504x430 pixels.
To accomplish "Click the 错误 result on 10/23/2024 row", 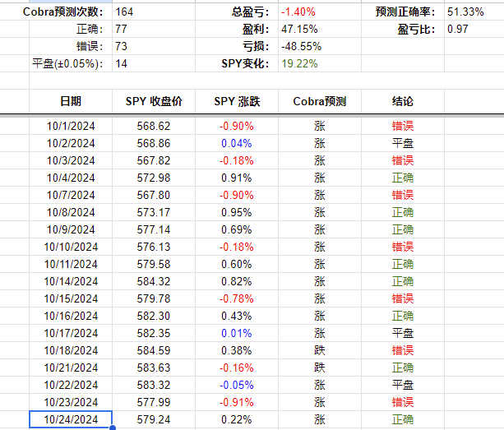I will (403, 402).
